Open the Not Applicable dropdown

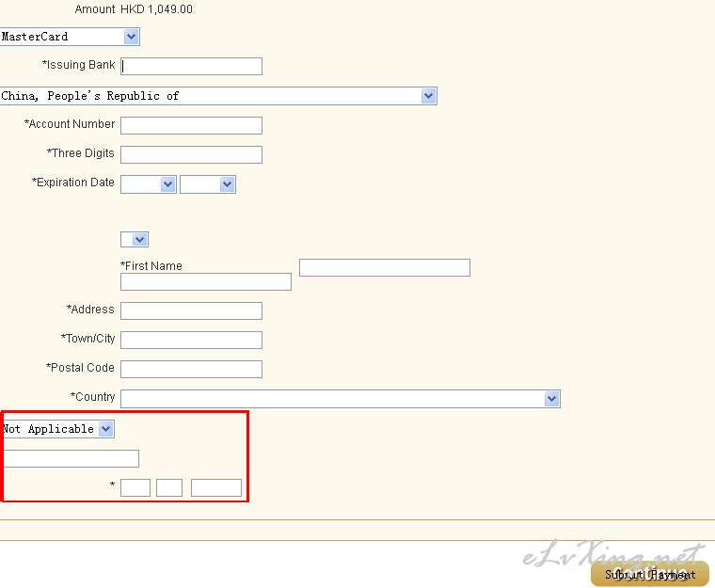(58, 429)
